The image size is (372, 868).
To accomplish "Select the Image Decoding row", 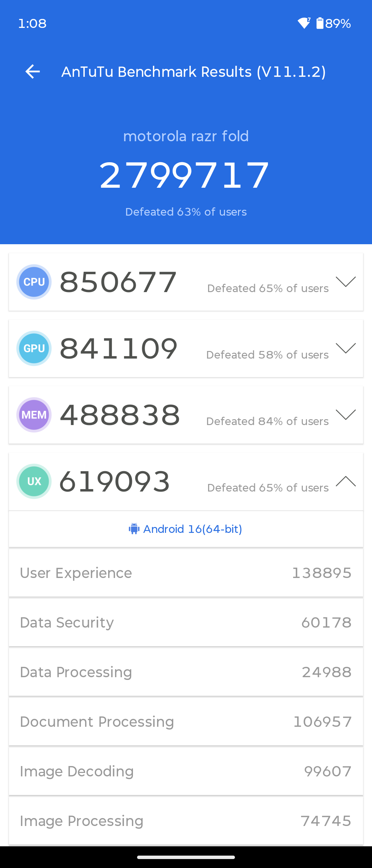I will tap(186, 771).
